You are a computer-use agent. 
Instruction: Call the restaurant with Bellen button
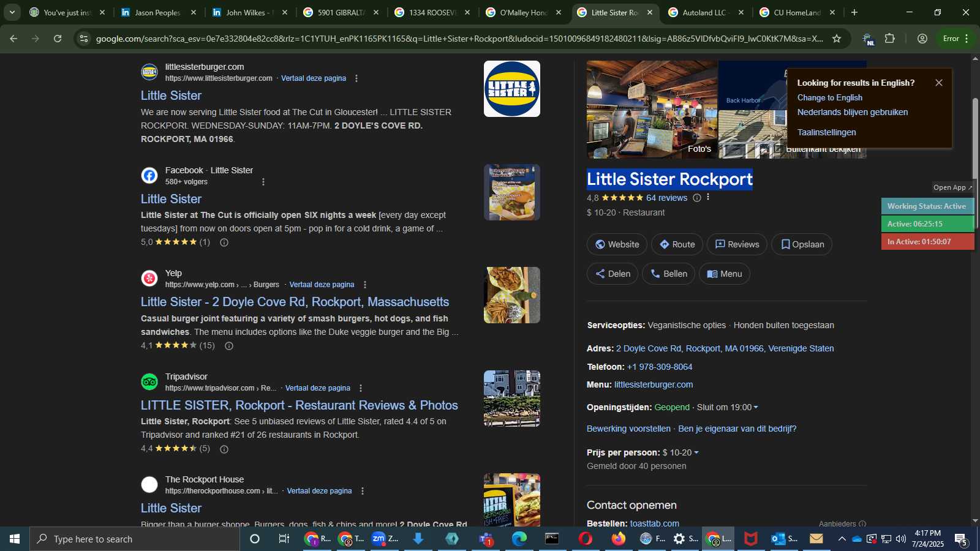pos(668,274)
